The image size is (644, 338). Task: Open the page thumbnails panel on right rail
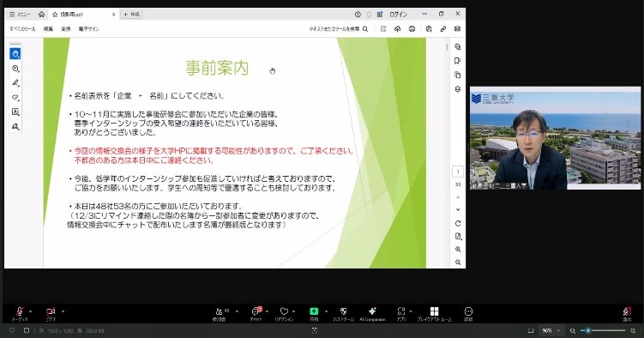click(x=458, y=75)
